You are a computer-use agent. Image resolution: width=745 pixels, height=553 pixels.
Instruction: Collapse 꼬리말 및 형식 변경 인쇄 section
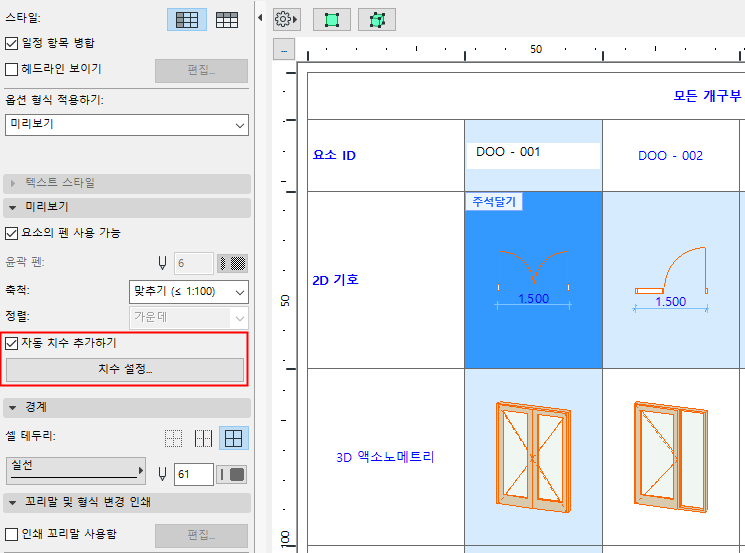pos(127,503)
